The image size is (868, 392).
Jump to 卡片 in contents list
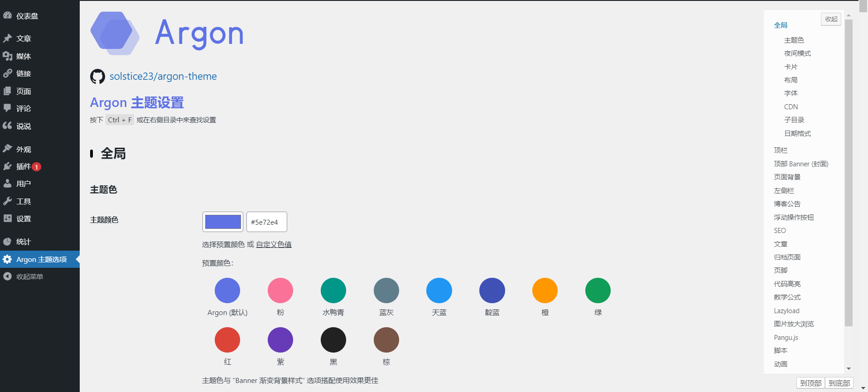(791, 67)
